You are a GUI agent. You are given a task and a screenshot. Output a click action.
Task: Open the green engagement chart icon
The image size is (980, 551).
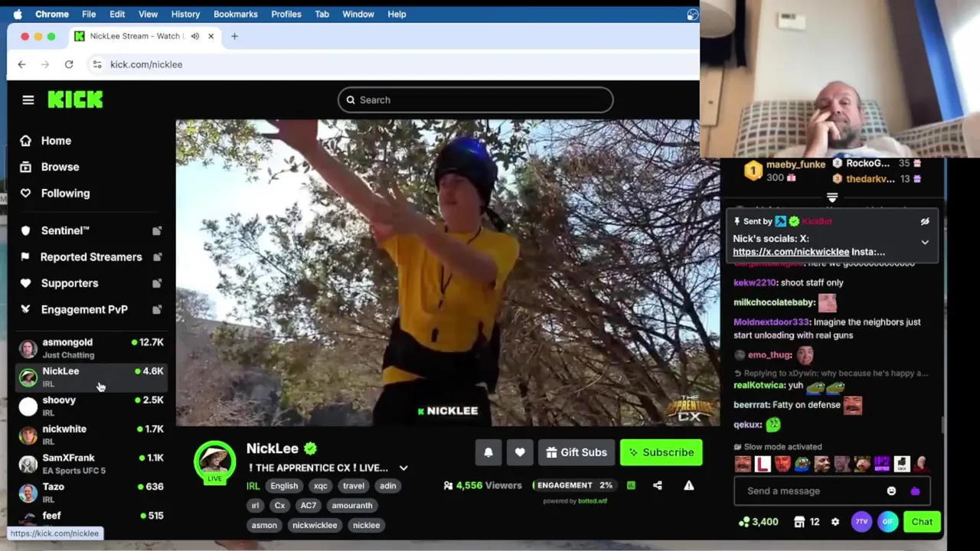pyautogui.click(x=631, y=485)
